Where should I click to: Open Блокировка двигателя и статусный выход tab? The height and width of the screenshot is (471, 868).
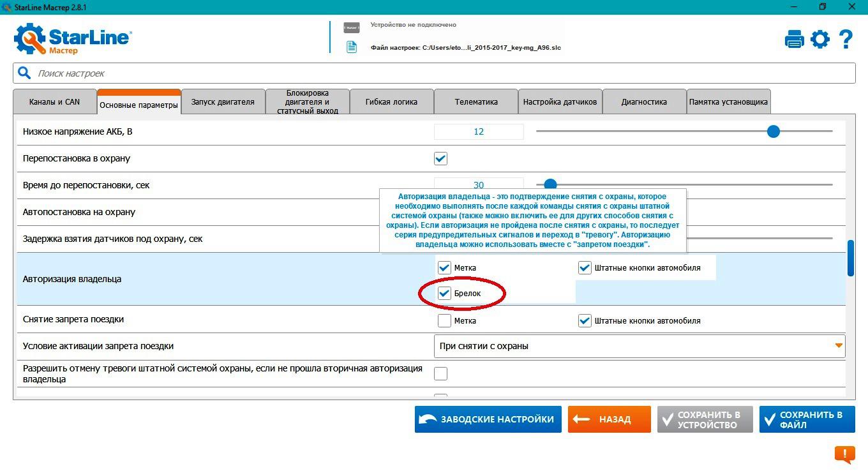[x=308, y=101]
